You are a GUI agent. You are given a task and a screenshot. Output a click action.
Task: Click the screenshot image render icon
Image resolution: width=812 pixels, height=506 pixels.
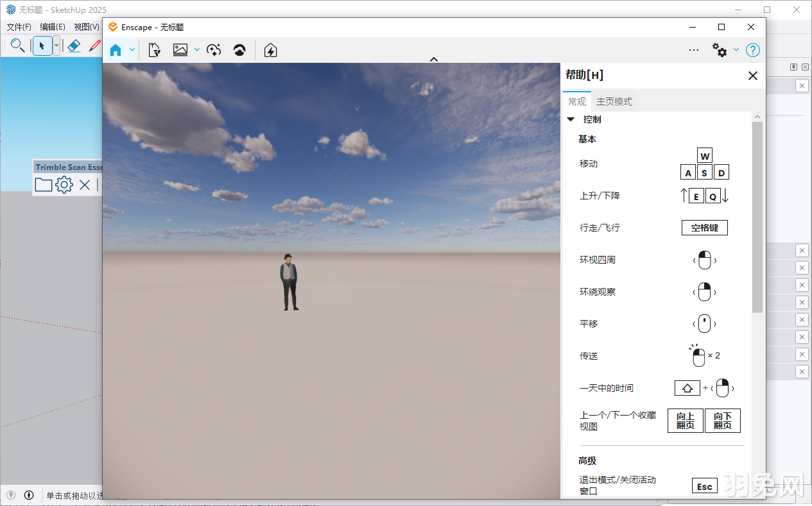click(180, 50)
